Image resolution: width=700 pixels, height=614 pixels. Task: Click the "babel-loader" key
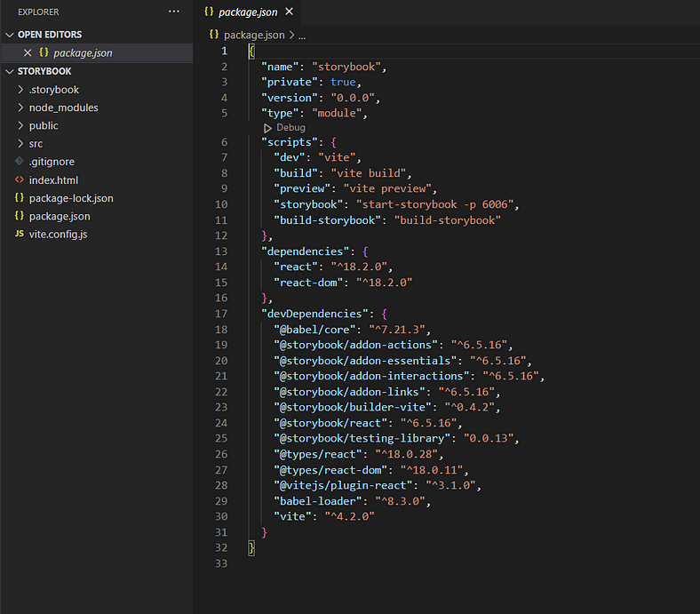point(317,501)
